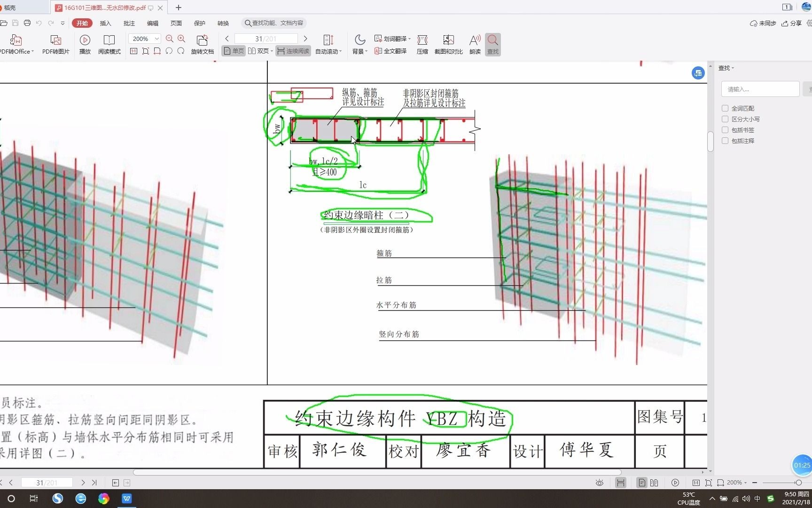Expand 查找 panel title dropdown

[733, 68]
